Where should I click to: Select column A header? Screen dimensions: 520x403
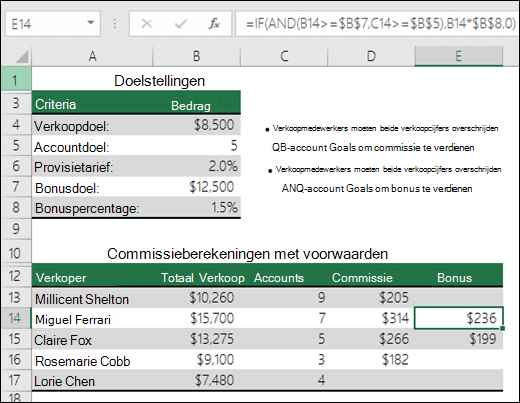tap(92, 56)
